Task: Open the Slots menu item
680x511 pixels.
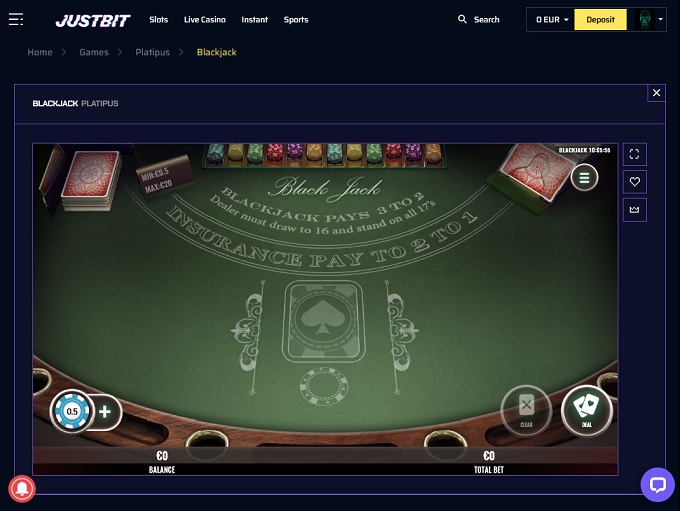Action: [159, 20]
